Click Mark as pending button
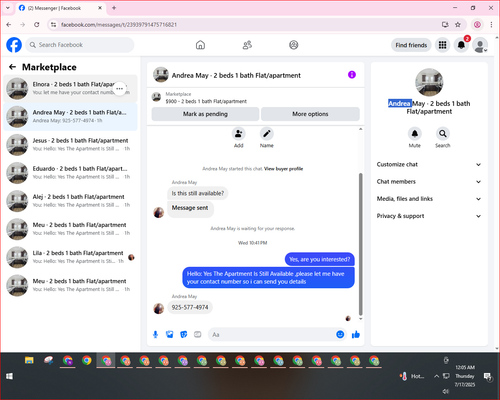Image resolution: width=500 pixels, height=400 pixels. [205, 114]
